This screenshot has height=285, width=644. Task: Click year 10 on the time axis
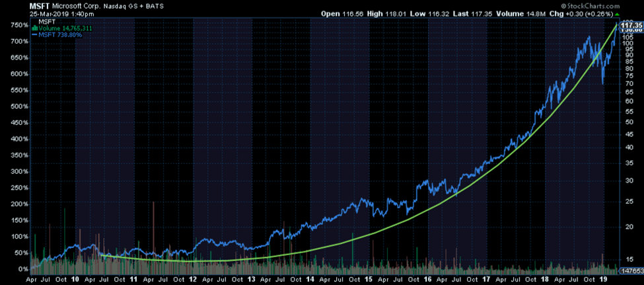[x=75, y=279]
